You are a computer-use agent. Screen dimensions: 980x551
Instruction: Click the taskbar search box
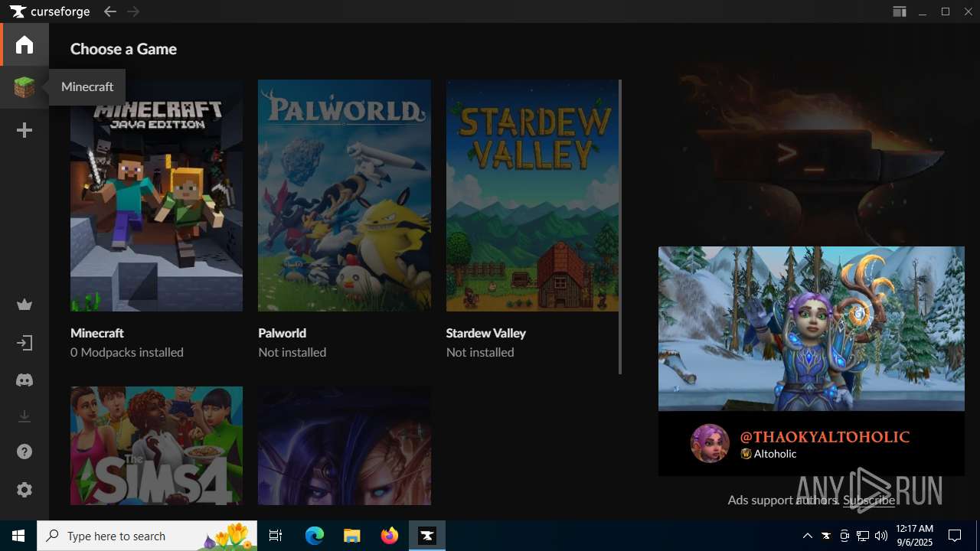[149, 536]
